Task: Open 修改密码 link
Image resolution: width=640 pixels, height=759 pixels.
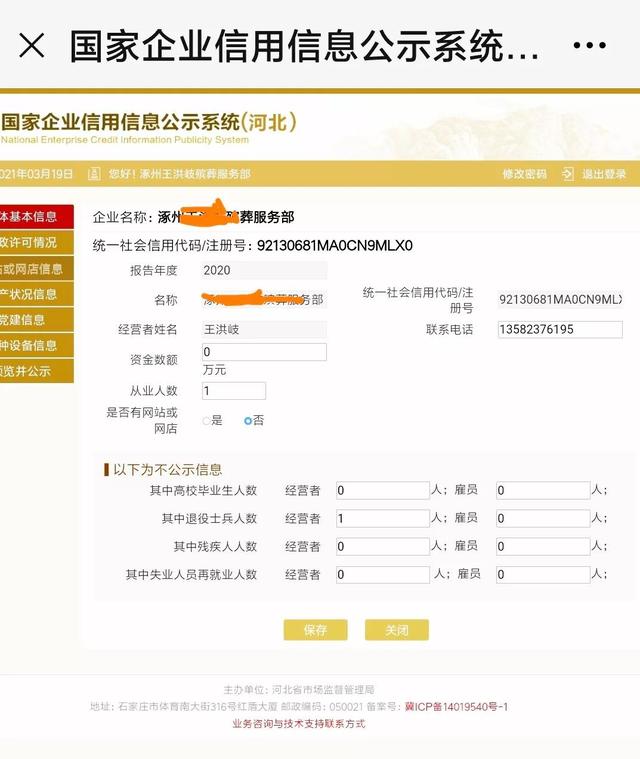Action: (x=524, y=174)
